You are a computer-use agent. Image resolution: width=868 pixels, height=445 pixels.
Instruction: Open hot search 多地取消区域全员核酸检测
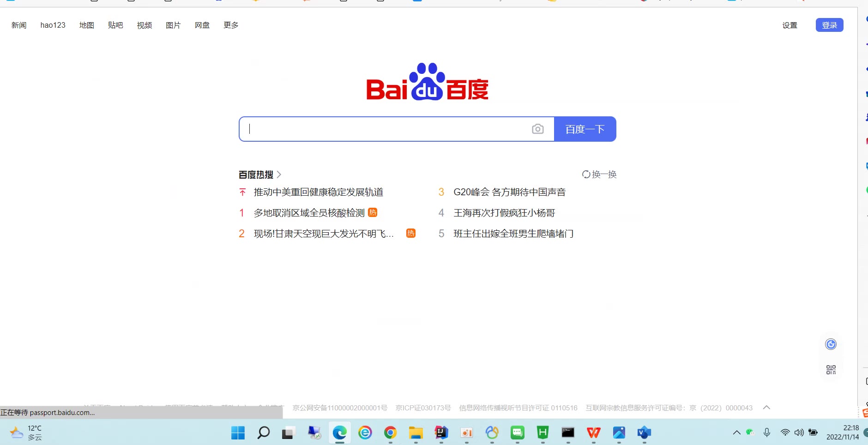click(x=309, y=213)
